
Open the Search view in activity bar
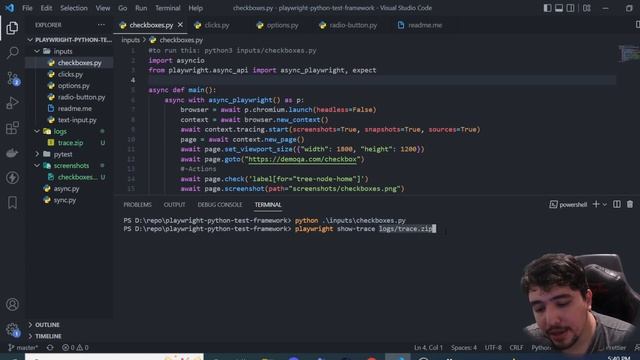click(12, 53)
